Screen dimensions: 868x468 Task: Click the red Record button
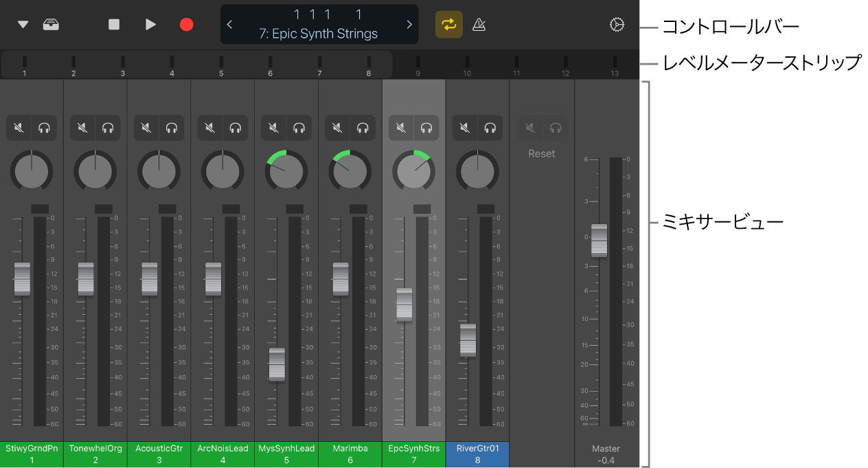point(187,25)
